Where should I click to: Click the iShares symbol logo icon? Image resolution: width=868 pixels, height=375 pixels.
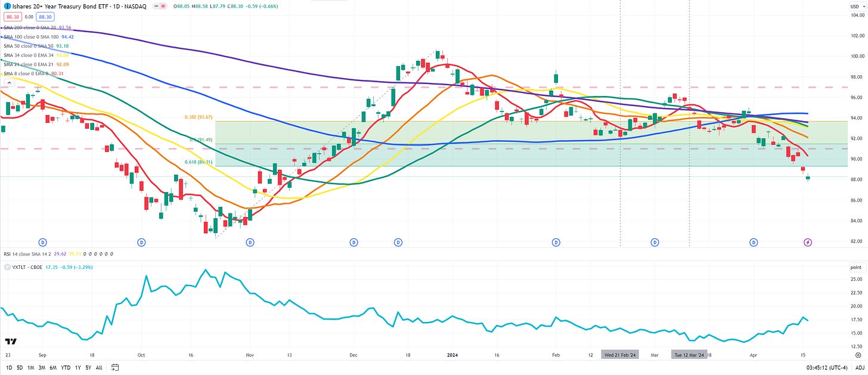7,6
